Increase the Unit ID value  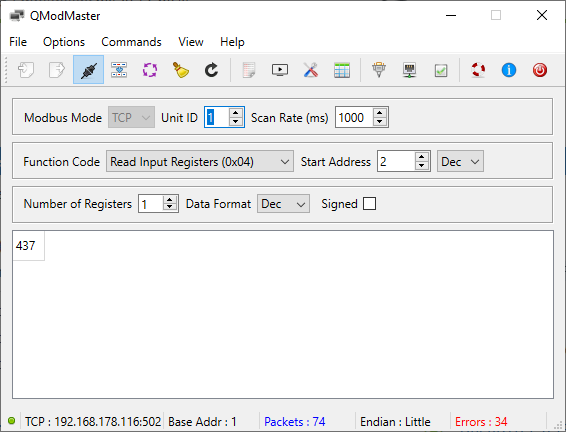[x=236, y=113]
